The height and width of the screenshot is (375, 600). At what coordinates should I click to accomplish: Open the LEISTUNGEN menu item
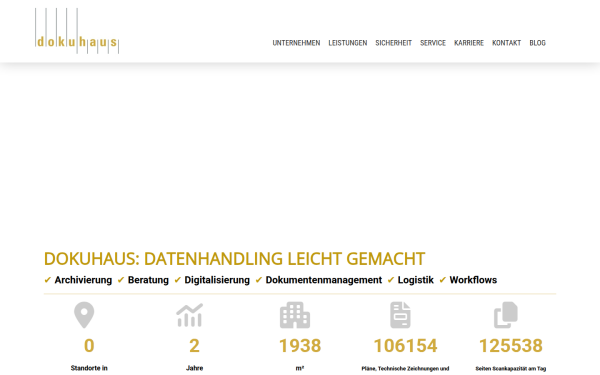(x=347, y=43)
